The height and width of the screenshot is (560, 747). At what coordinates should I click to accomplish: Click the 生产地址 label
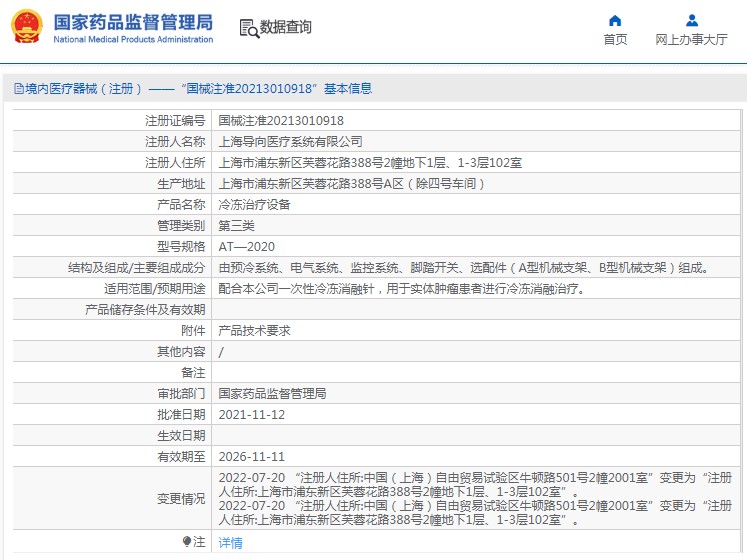click(181, 183)
